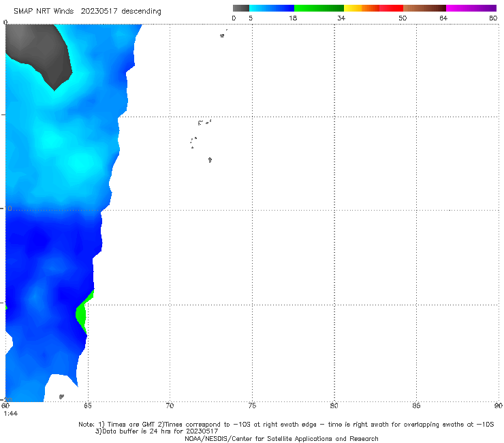The height and width of the screenshot is (443, 504).
Task: Click the magenta segment of the color bar
Action: point(471,8)
